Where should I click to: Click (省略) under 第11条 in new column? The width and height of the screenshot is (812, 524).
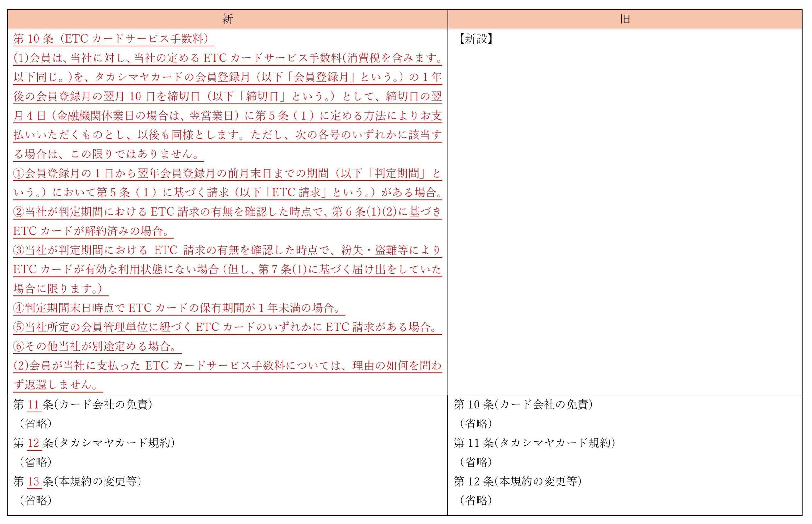(35, 424)
